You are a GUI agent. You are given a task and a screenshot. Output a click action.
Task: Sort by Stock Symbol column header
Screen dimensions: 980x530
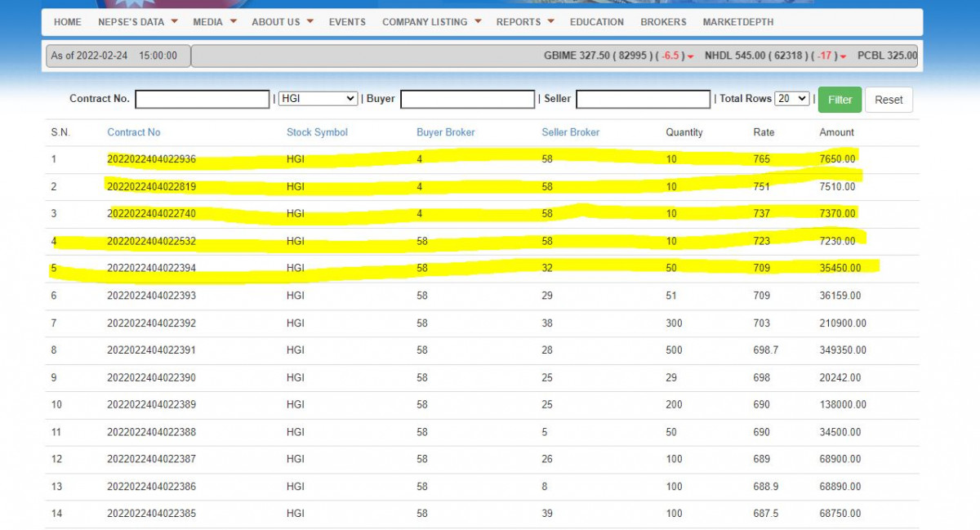(x=317, y=132)
